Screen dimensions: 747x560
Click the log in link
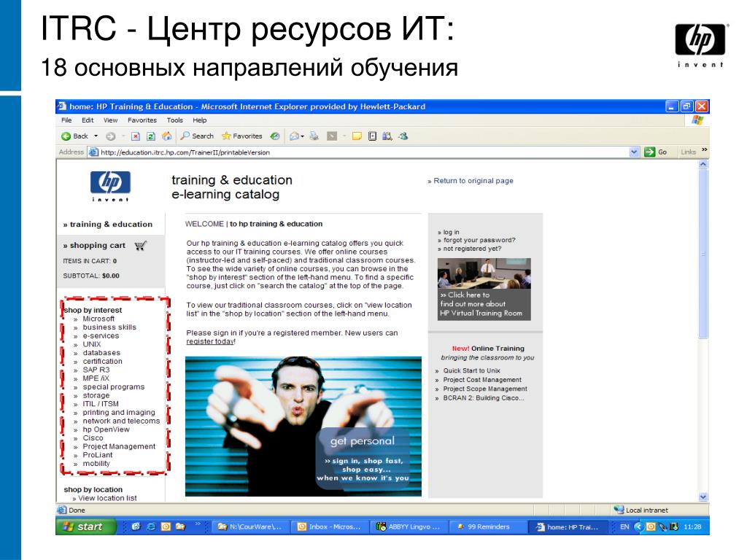pos(451,233)
